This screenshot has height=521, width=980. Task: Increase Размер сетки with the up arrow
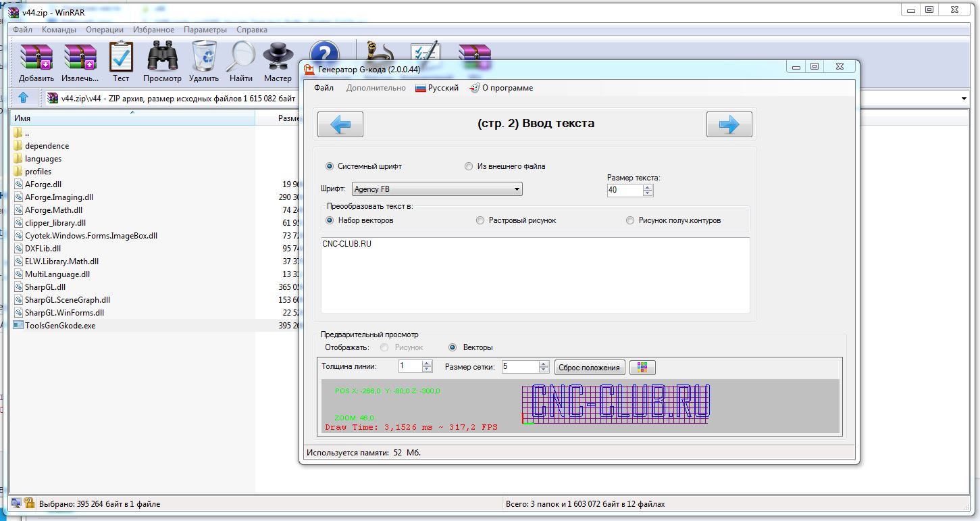(544, 364)
